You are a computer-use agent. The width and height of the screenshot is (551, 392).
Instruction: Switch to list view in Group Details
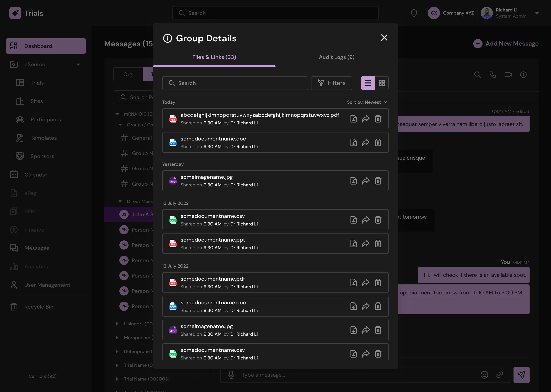(x=368, y=83)
